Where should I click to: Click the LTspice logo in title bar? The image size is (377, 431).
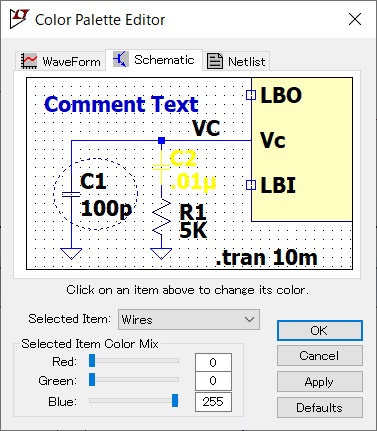(19, 19)
